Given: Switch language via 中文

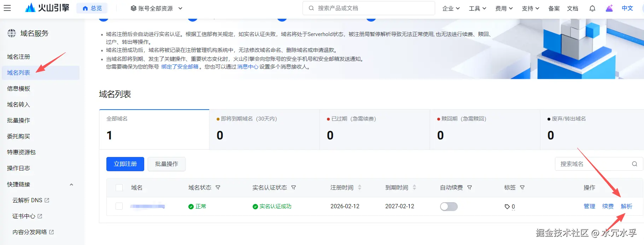Looking at the screenshot, I should (627, 8).
